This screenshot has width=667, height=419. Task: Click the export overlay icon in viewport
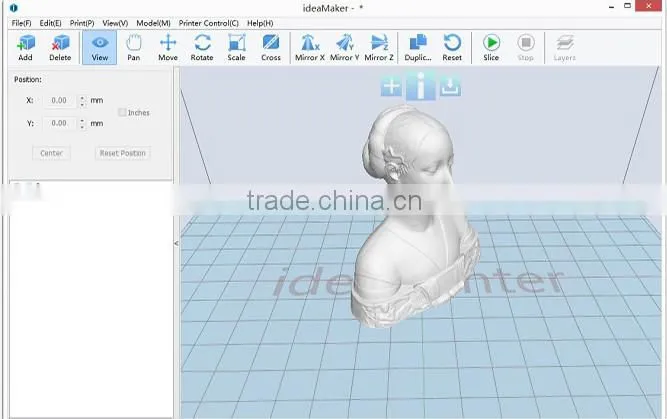pos(450,87)
